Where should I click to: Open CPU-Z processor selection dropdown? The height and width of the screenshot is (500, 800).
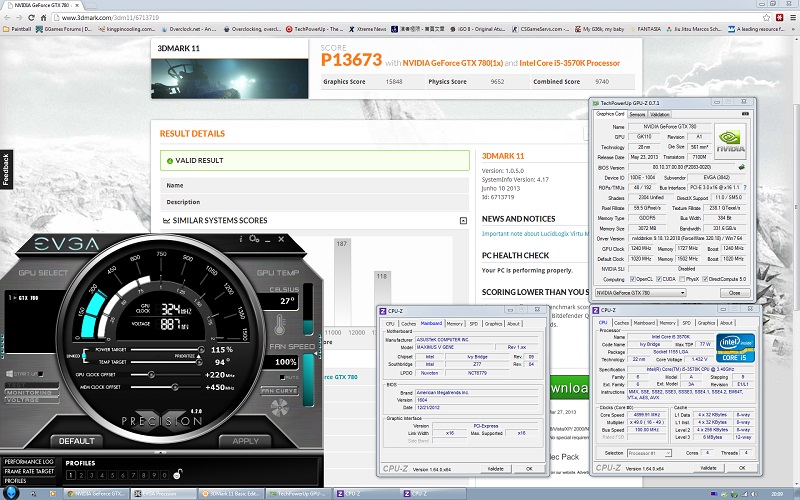(649, 453)
